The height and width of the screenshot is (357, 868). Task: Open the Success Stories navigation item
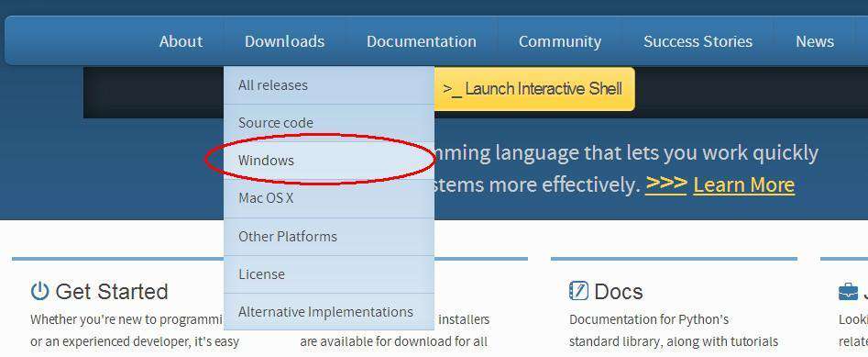point(698,41)
